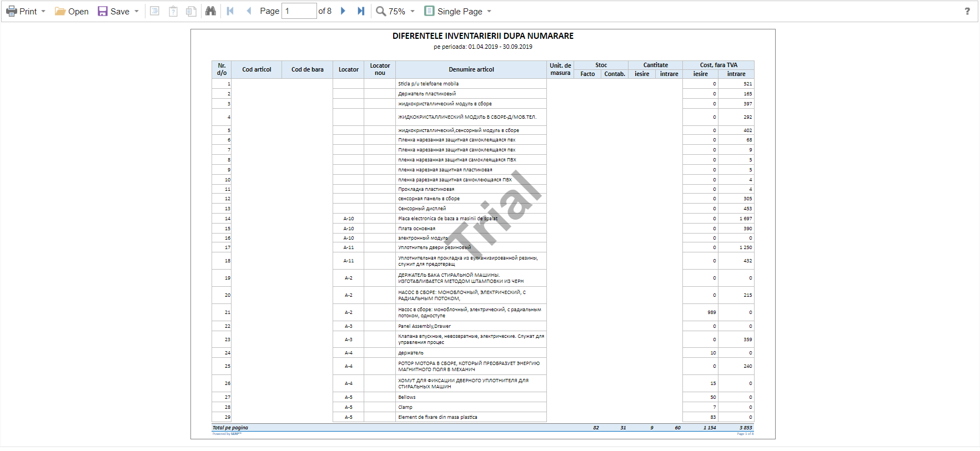Click the parameters clipboard icon in toolbar

click(173, 11)
